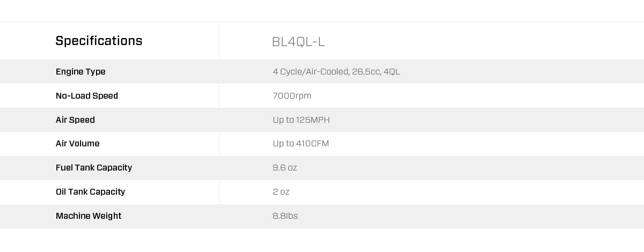Screen dimensions: 644x252
Task: Click the column divider beside Specifications heading
Action: tap(219, 41)
